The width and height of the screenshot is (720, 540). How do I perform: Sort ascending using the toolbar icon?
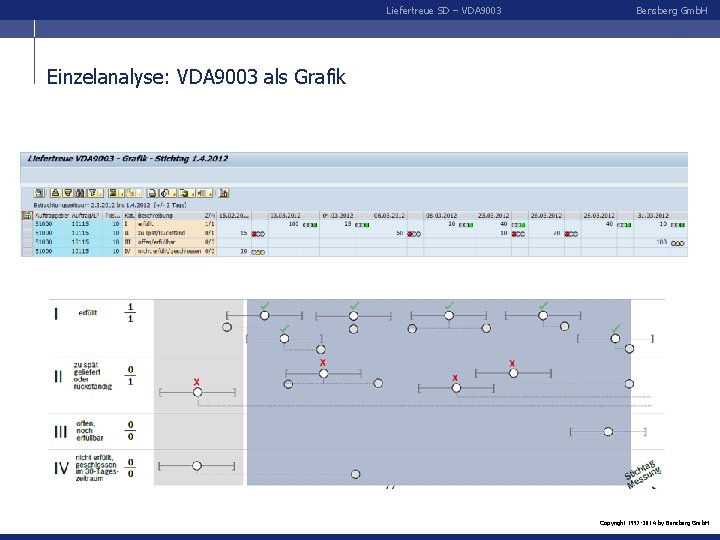(56, 193)
